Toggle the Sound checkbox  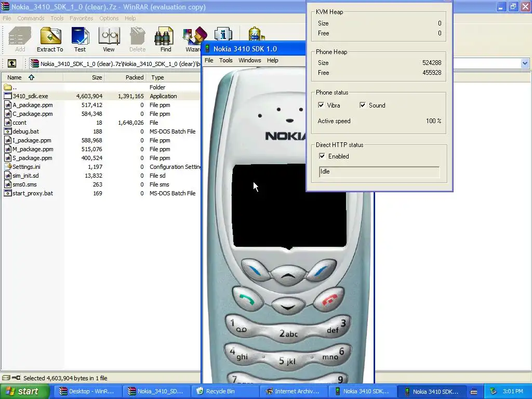pos(362,105)
